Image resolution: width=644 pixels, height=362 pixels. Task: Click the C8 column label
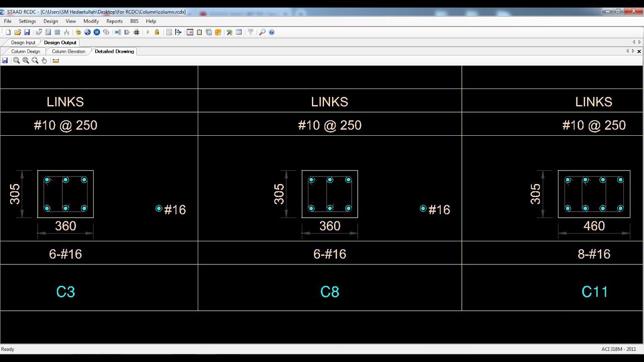pyautogui.click(x=330, y=292)
